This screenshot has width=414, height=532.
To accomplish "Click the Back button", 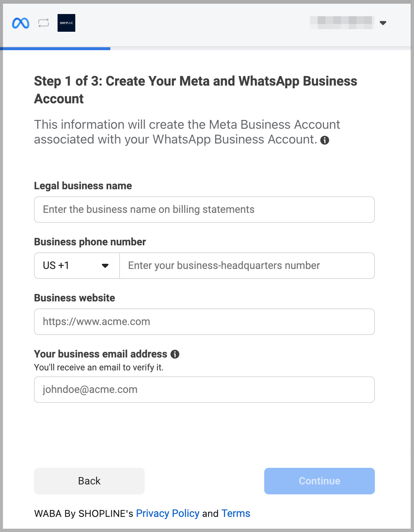I will coord(89,481).
